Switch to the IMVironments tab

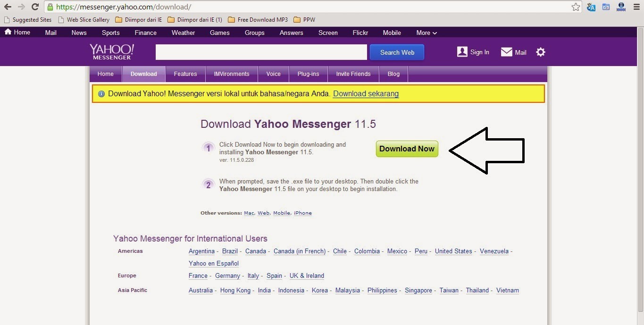(232, 74)
